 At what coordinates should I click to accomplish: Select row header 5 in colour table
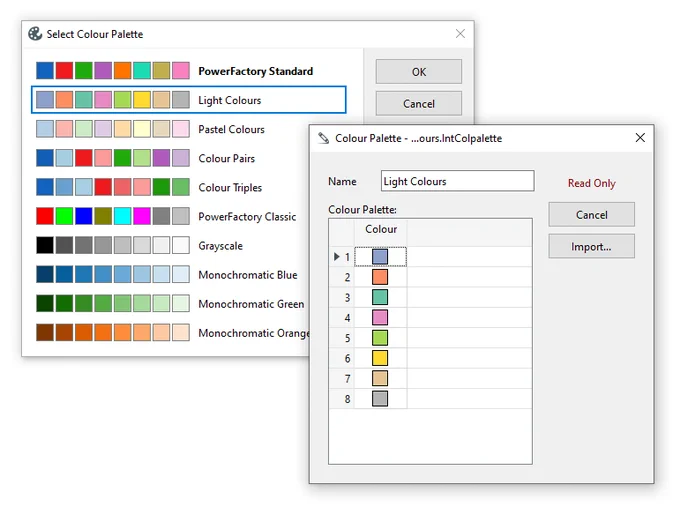tap(342, 338)
